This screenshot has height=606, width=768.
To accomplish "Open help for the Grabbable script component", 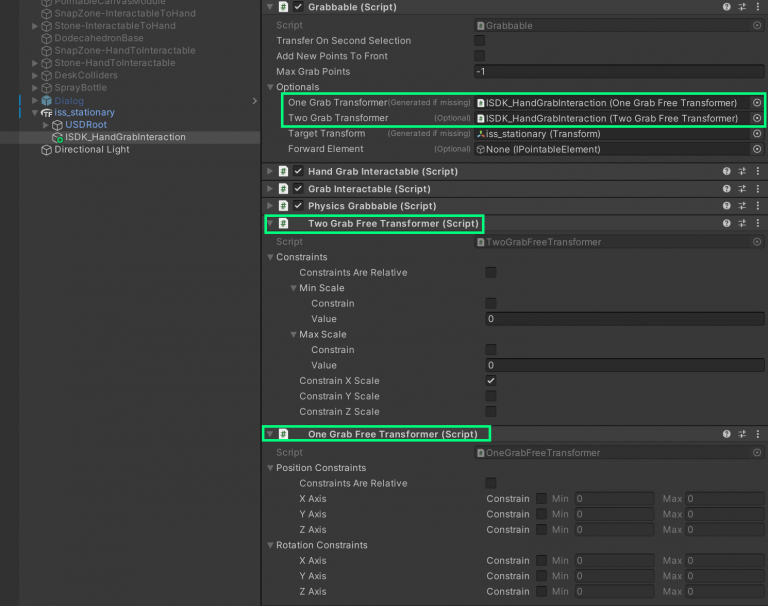I will point(727,7).
